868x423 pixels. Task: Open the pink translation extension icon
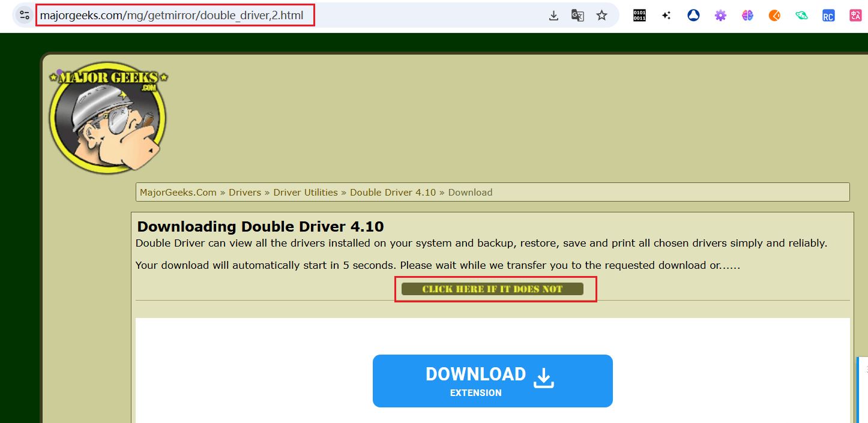click(x=855, y=16)
